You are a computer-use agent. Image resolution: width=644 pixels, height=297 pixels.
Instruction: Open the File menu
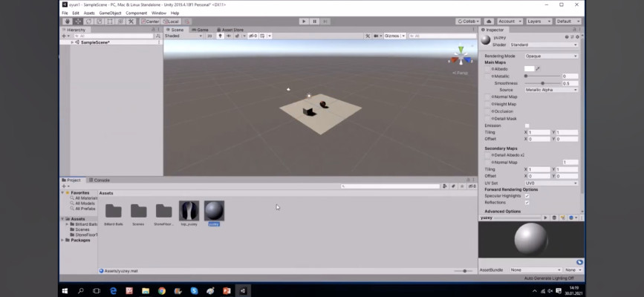coord(65,13)
